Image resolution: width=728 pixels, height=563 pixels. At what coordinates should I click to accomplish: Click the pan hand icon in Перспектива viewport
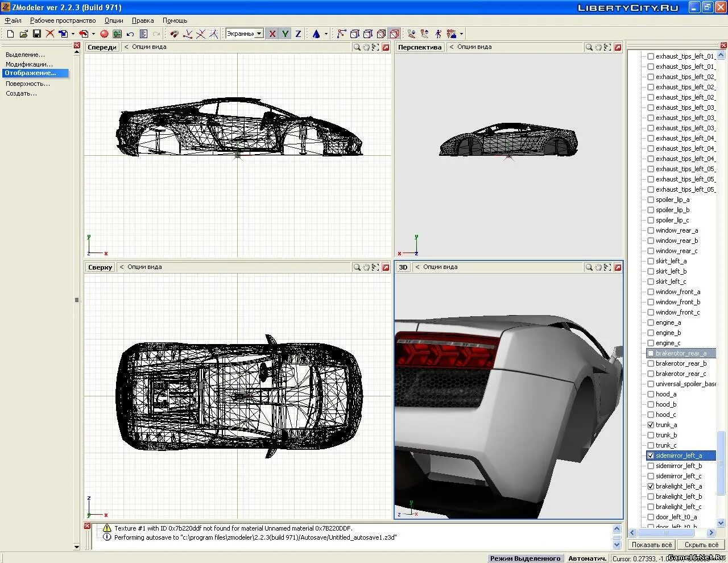pyautogui.click(x=598, y=47)
